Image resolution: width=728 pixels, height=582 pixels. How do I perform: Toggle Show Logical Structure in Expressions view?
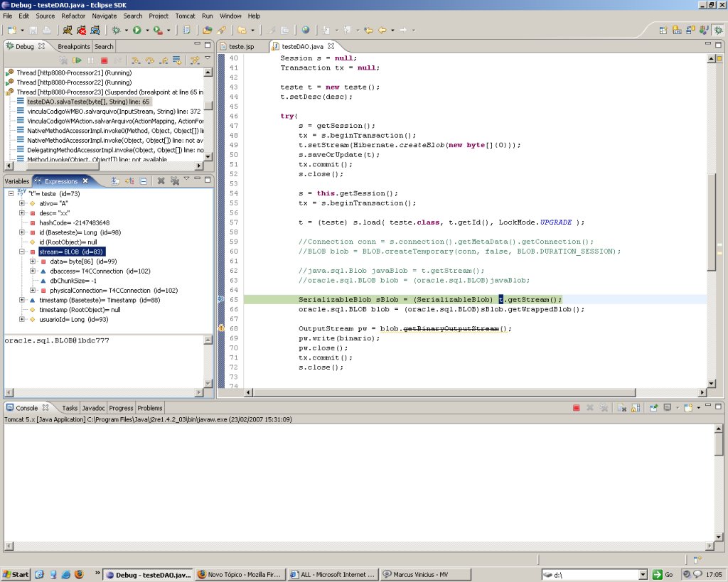pos(129,181)
